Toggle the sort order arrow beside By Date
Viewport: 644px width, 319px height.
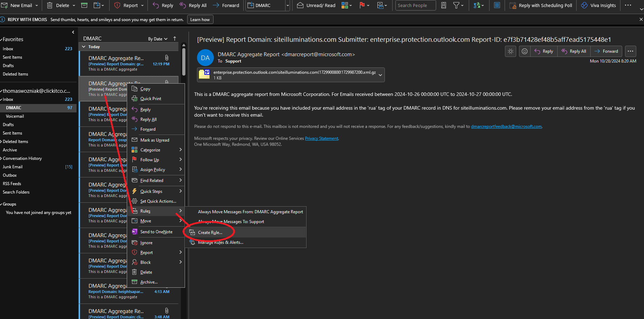175,39
